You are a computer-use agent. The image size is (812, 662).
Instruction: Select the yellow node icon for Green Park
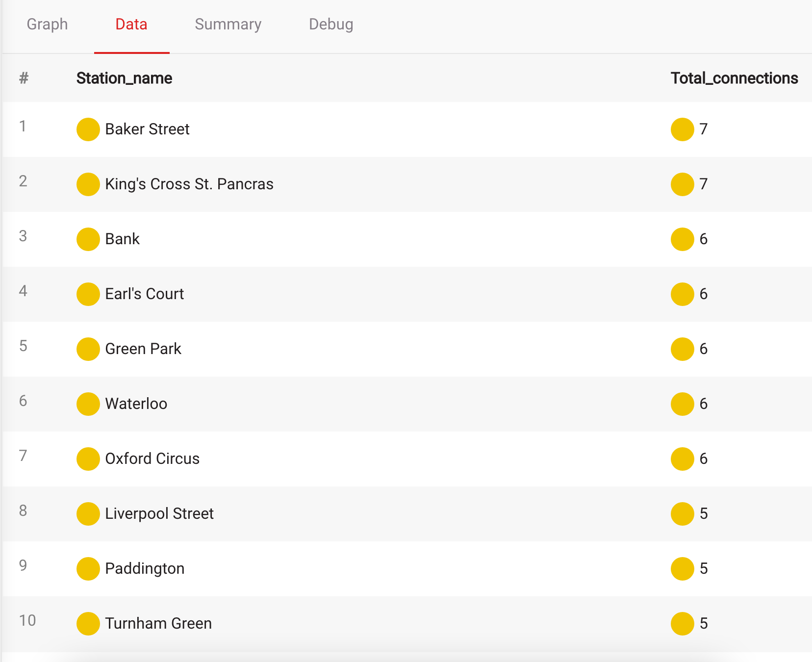[x=88, y=349]
